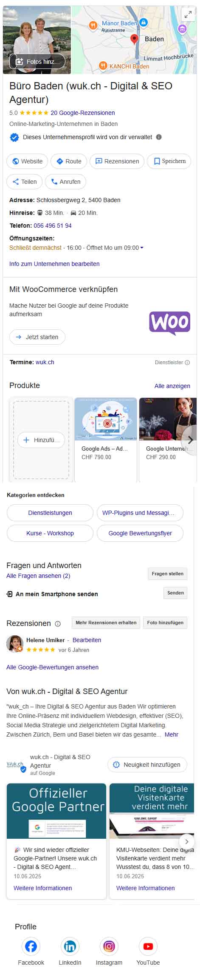200x980 pixels.
Task: Click the Dienstleister info icon
Action: click(x=187, y=363)
